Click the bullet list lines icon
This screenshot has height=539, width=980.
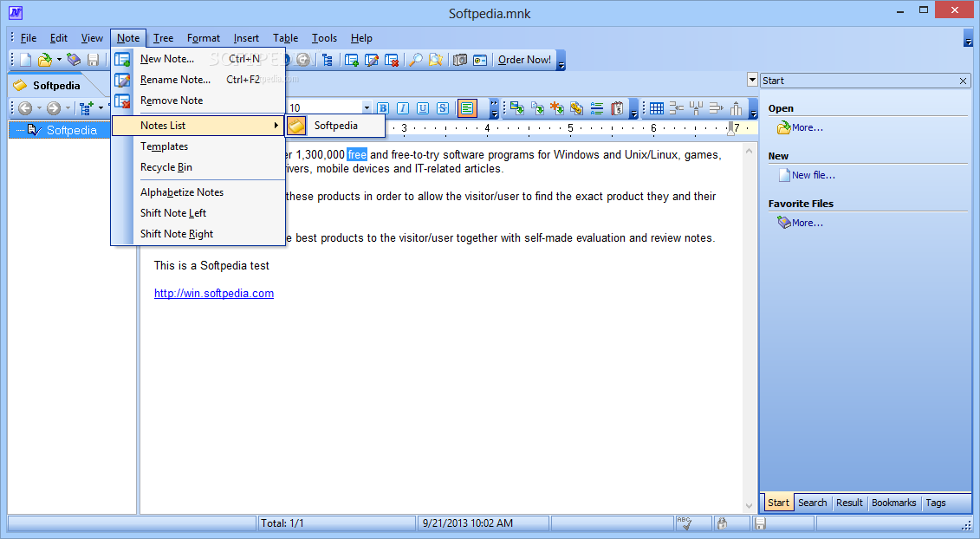coord(597,108)
